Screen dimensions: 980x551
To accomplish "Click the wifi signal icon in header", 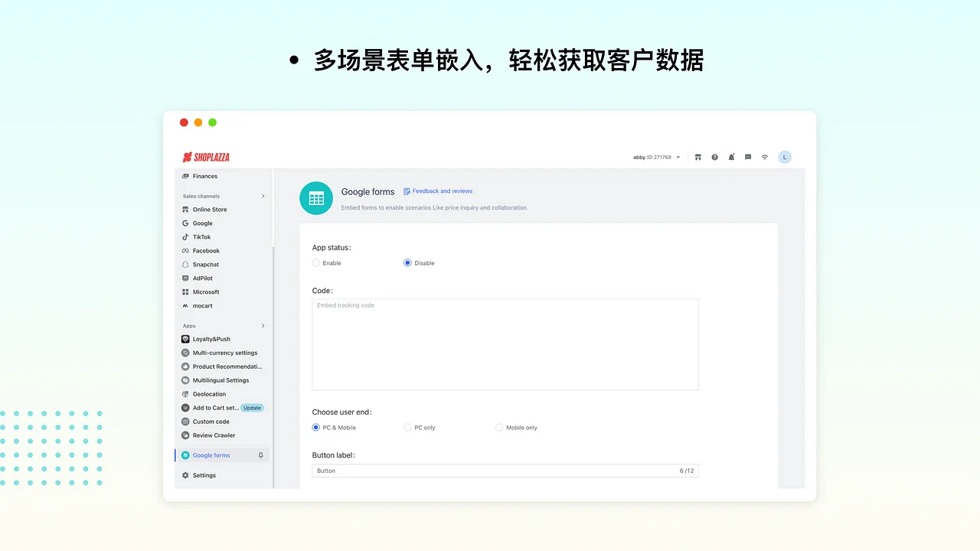I will (764, 157).
